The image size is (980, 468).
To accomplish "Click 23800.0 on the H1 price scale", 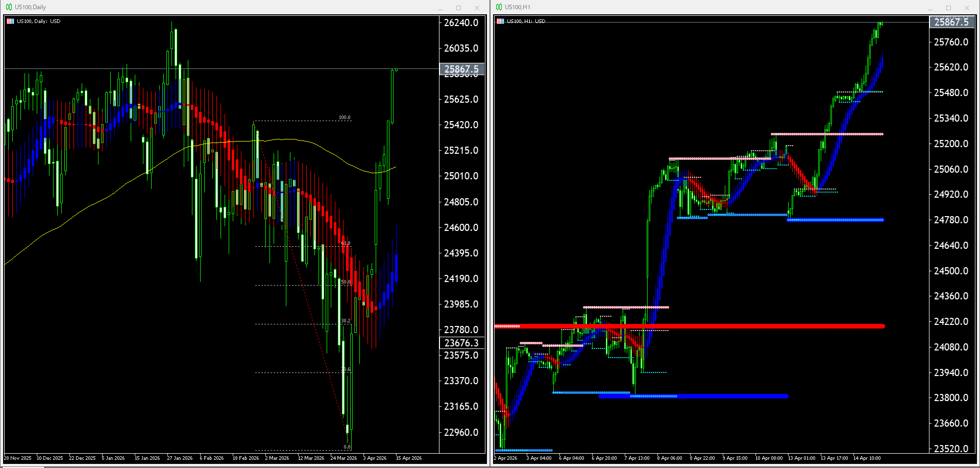I will point(951,397).
